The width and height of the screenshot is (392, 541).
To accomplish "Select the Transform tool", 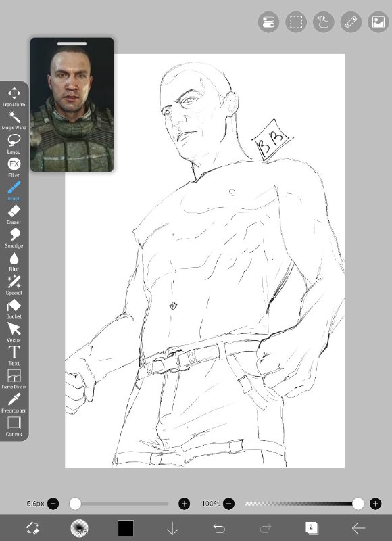I will (x=14, y=97).
